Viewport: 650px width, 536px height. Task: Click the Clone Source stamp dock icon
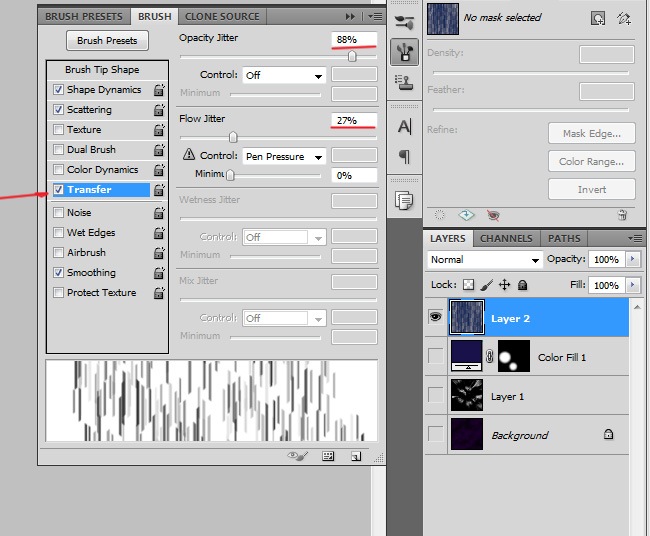pyautogui.click(x=405, y=81)
